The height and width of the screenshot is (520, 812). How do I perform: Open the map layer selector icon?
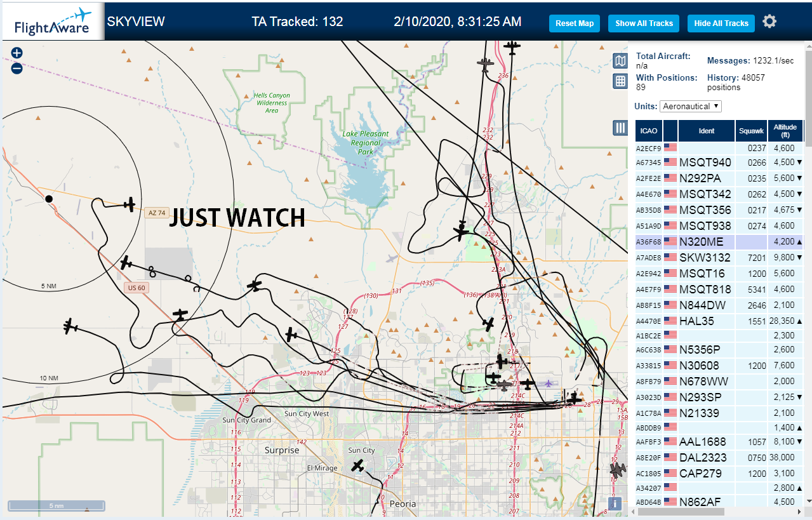[x=620, y=61]
